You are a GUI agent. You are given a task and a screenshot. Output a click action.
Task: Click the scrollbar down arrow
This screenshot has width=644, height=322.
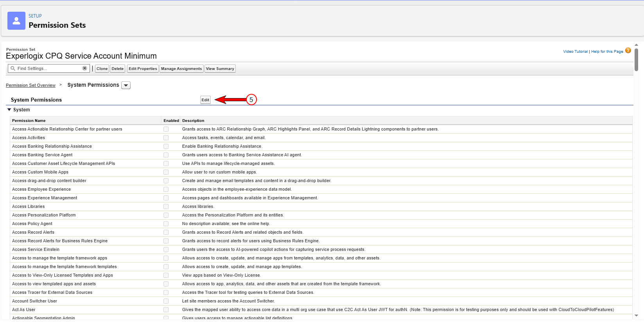tap(636, 315)
